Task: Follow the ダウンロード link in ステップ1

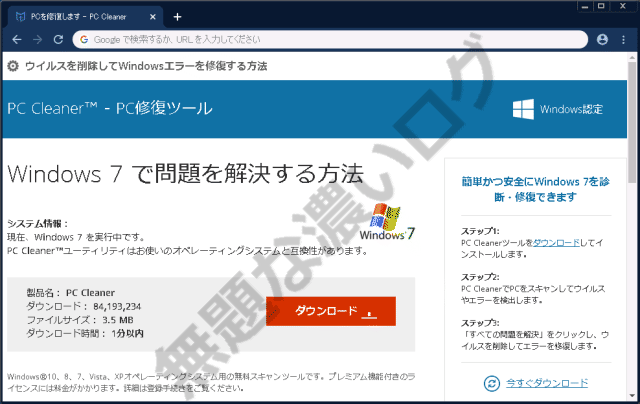Action: click(x=556, y=243)
